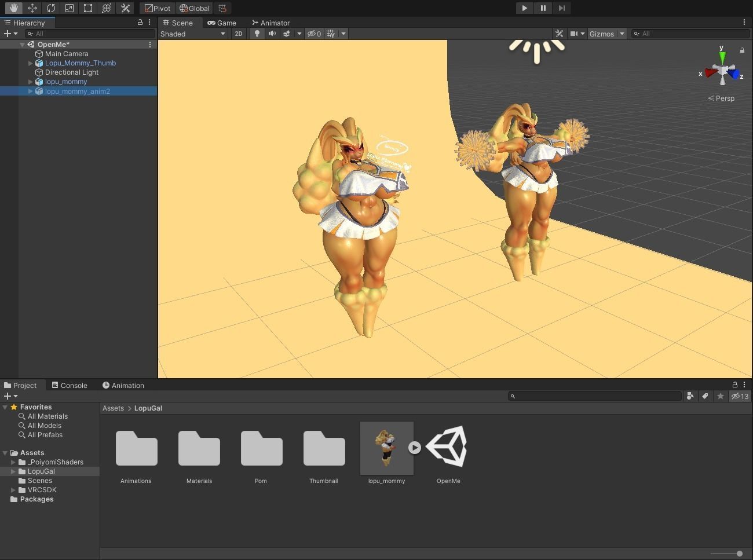This screenshot has height=560, width=753.
Task: Toggle hidden packages visibility in the Project
Action: pyautogui.click(x=740, y=396)
